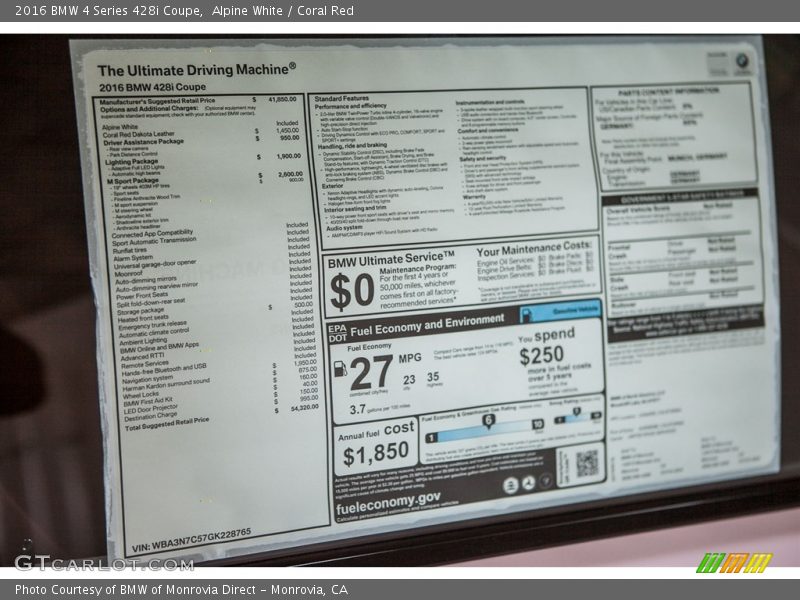800x600 pixels.
Task: Click 'Storage package' line
Action: coord(140,311)
